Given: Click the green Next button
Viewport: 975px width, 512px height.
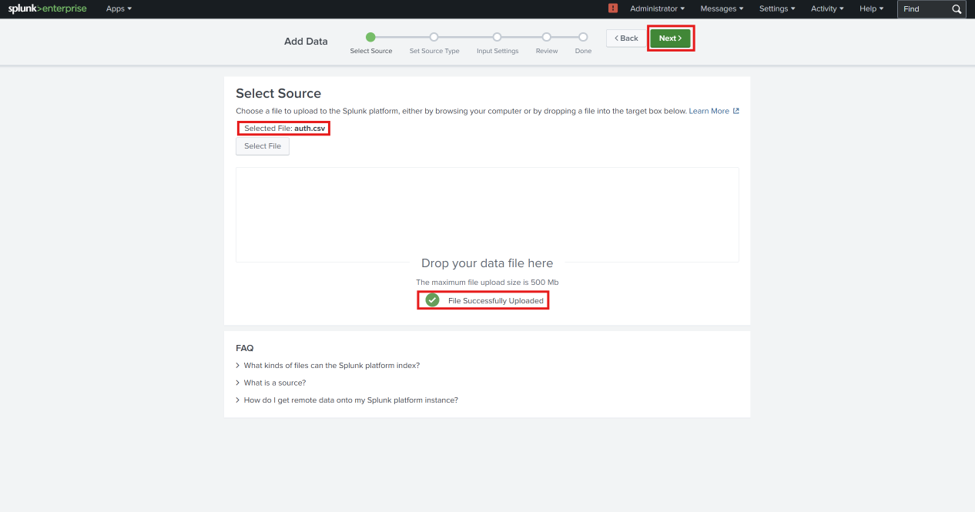Looking at the screenshot, I should click(x=670, y=38).
